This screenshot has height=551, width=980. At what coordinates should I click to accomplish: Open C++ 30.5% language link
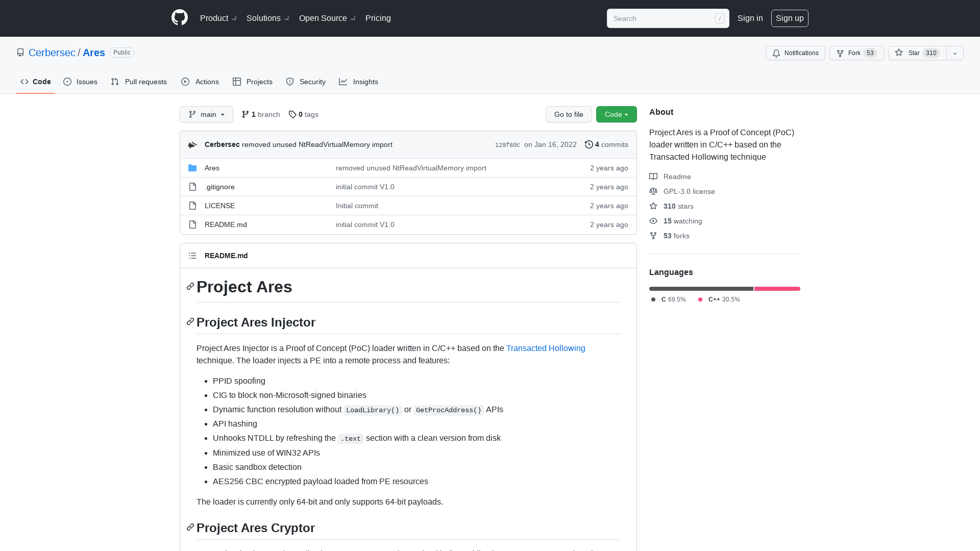[x=719, y=299]
